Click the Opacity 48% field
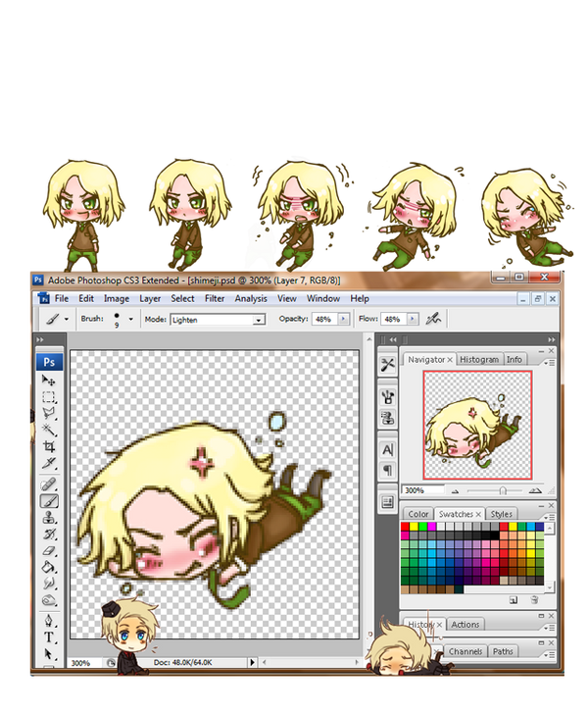Screen dimensions: 588x714 click(x=324, y=319)
